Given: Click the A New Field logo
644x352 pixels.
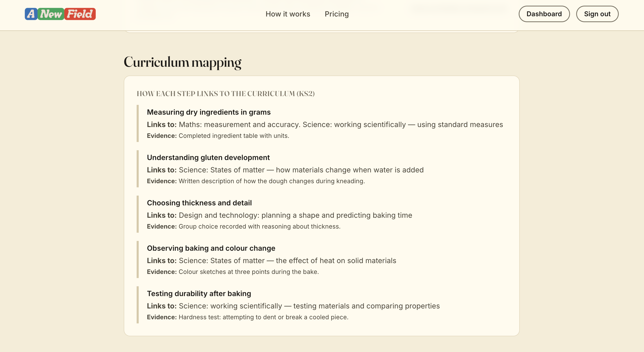Looking at the screenshot, I should 60,14.
